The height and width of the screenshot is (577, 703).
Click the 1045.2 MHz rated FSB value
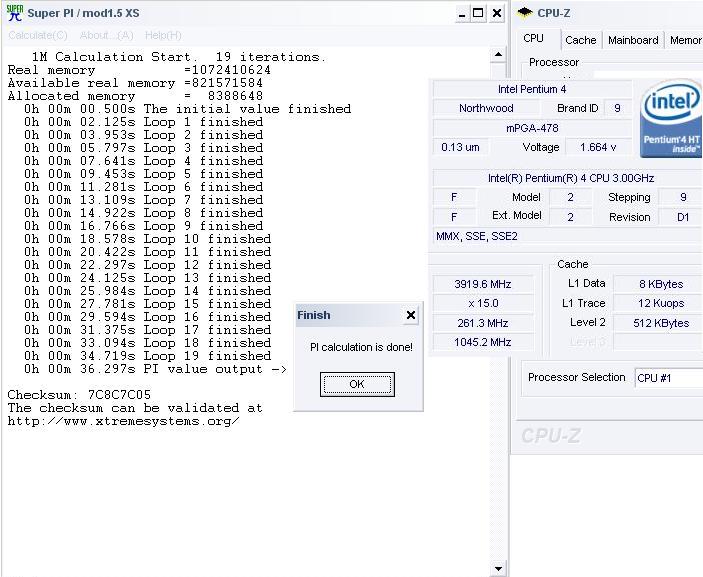tap(483, 343)
